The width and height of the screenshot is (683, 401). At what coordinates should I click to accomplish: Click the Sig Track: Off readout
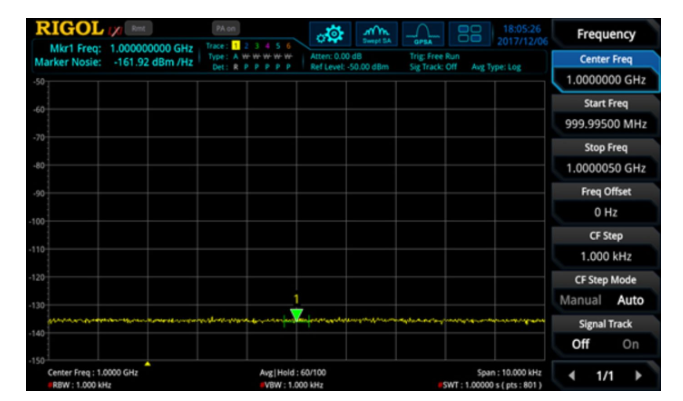(x=433, y=67)
